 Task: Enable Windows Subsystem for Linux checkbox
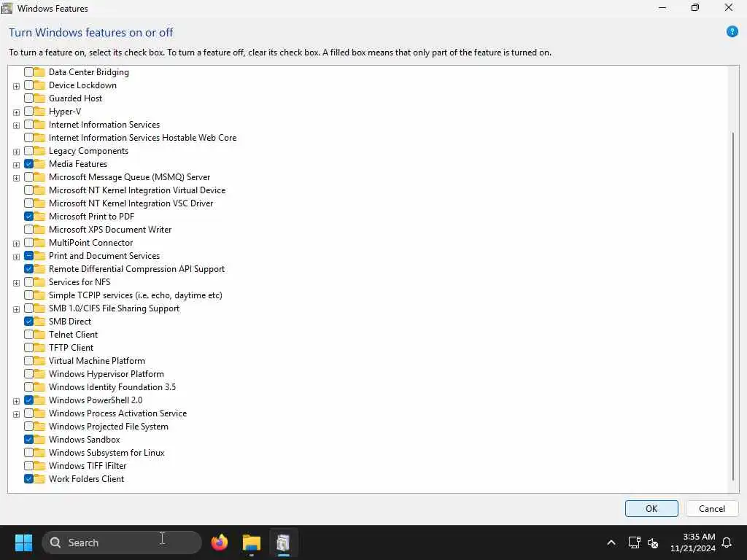pyautogui.click(x=28, y=452)
